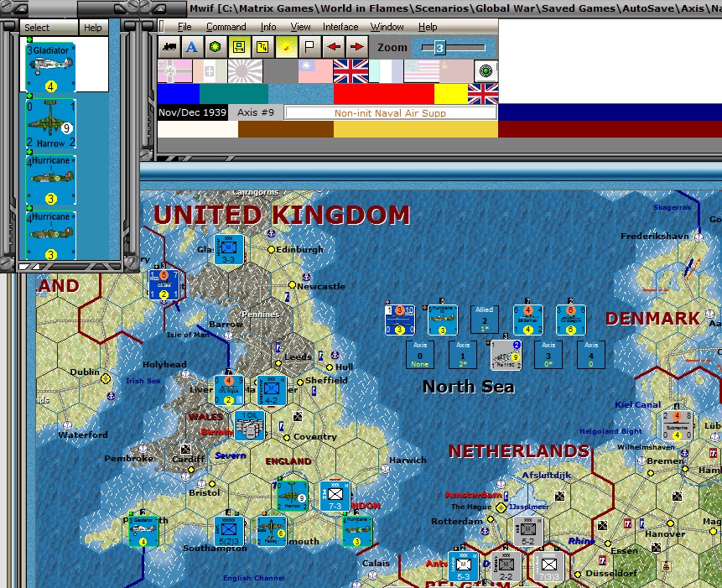
Task: Select the French tricolor flag
Action: (386, 71)
